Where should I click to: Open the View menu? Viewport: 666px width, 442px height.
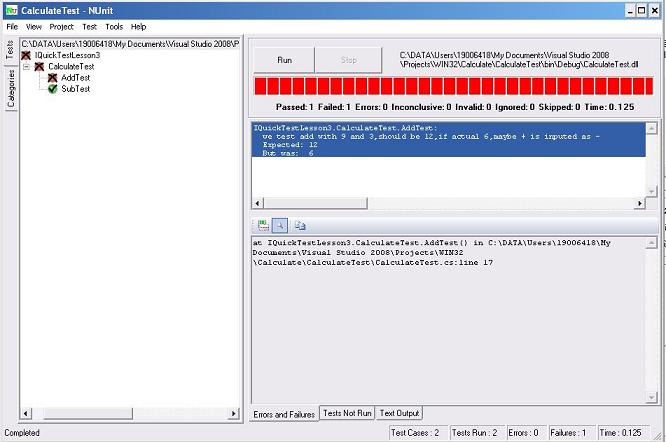point(34,27)
